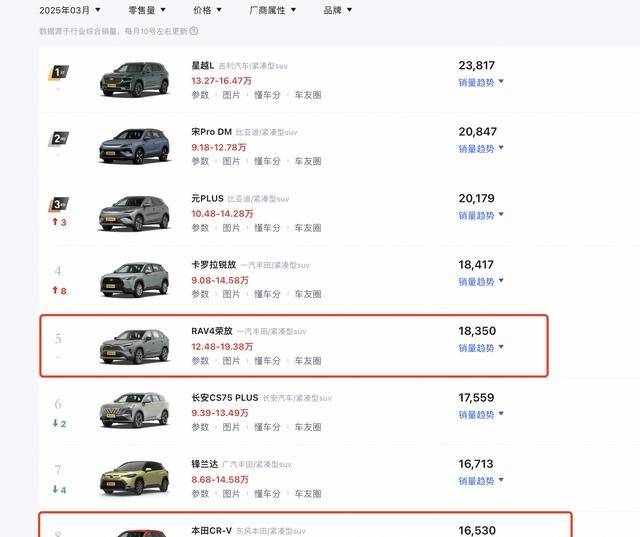Expand 销量趋势 for 星越L
Screen dimensions: 640x537
[481, 82]
